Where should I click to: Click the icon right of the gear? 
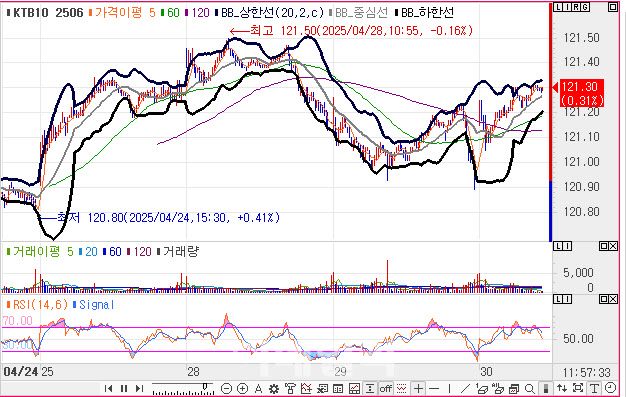coord(290,388)
